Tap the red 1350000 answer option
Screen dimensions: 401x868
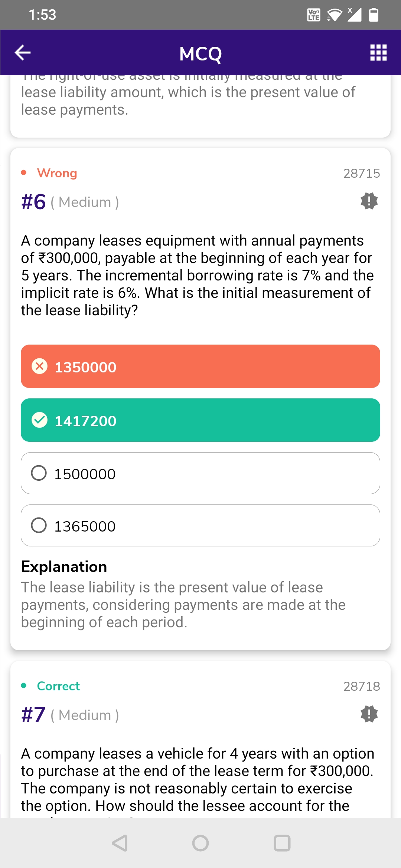[200, 366]
